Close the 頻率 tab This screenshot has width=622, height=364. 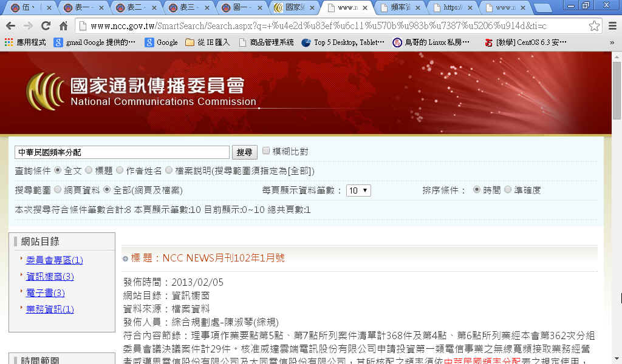pos(417,7)
